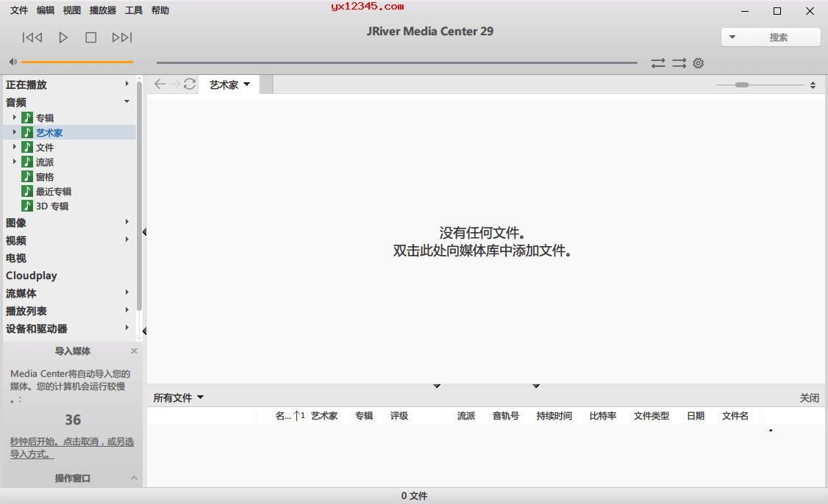Open the search options dropdown arrow
The image size is (828, 504).
point(732,37)
